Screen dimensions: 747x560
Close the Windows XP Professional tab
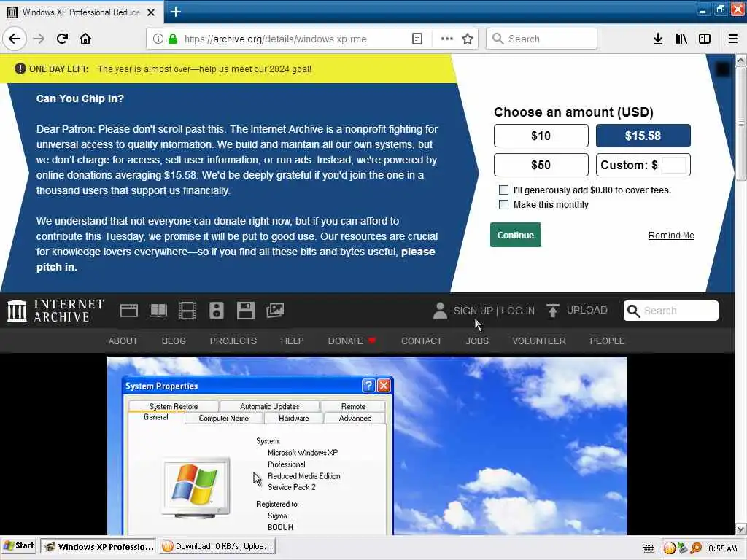[x=151, y=12]
